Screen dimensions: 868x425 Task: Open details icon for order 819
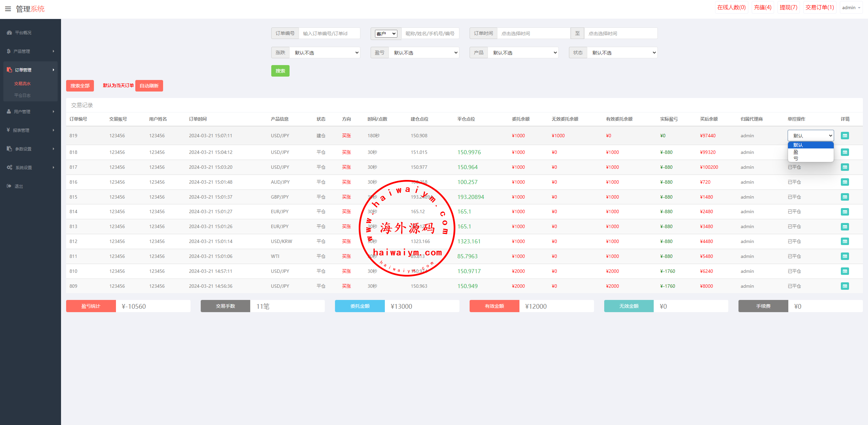(845, 136)
